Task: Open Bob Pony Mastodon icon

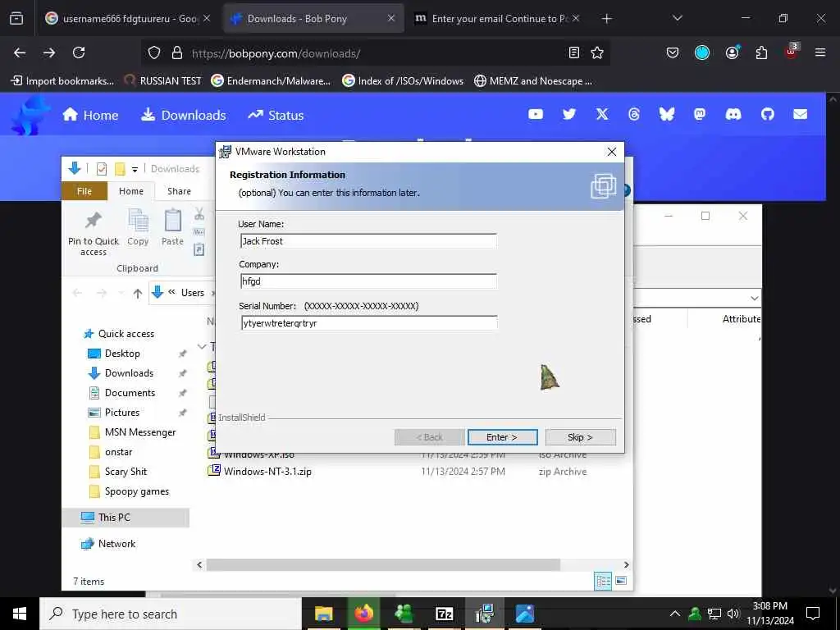Action: (x=700, y=114)
